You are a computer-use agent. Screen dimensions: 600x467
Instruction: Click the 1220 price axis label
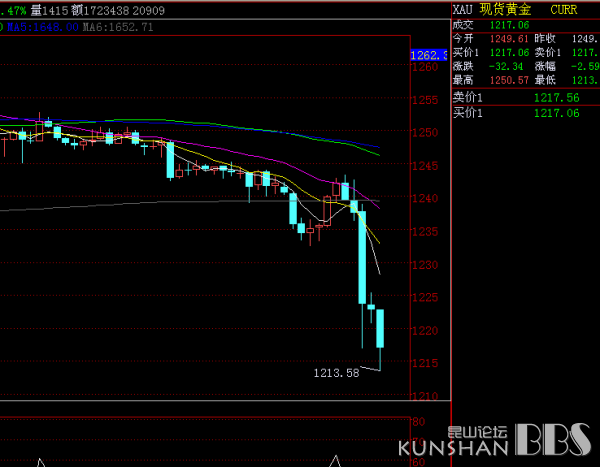425,331
